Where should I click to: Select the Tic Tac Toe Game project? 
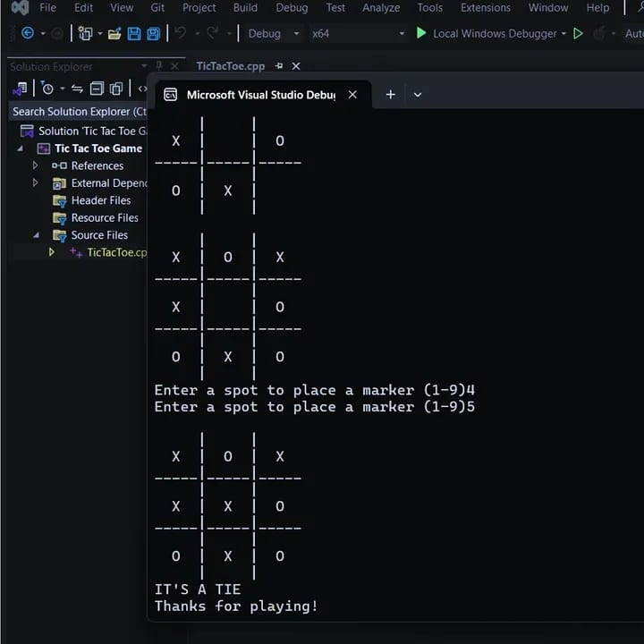point(98,148)
